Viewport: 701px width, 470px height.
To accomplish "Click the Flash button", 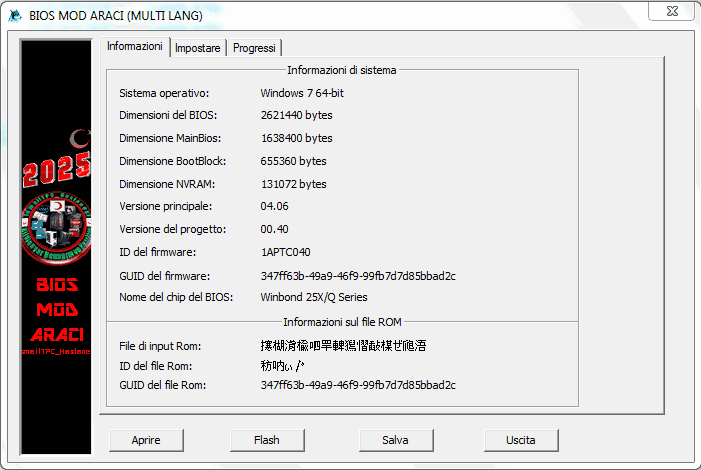I will click(x=266, y=440).
